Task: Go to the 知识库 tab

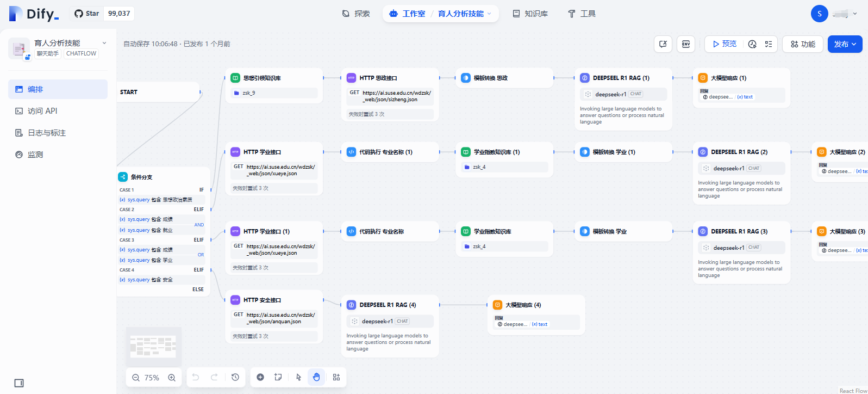Action: pyautogui.click(x=530, y=14)
